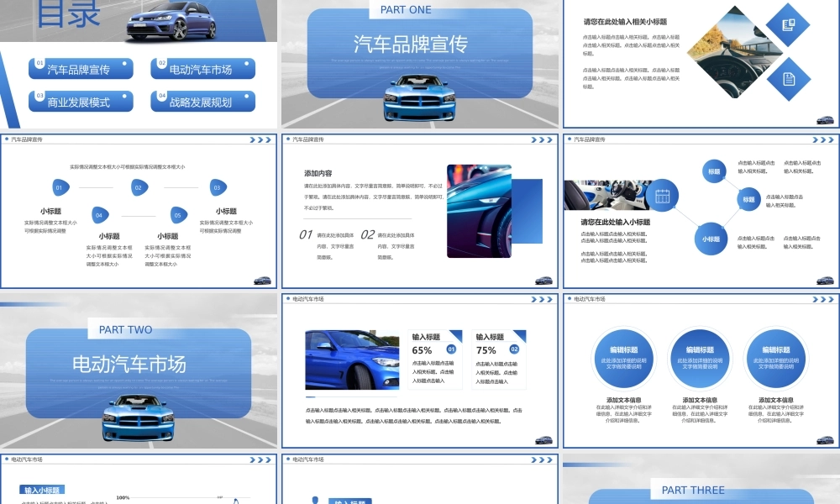Click the triple chevrons on the 编辑标题 circles slide
This screenshot has height=504, width=840.
click(823, 299)
